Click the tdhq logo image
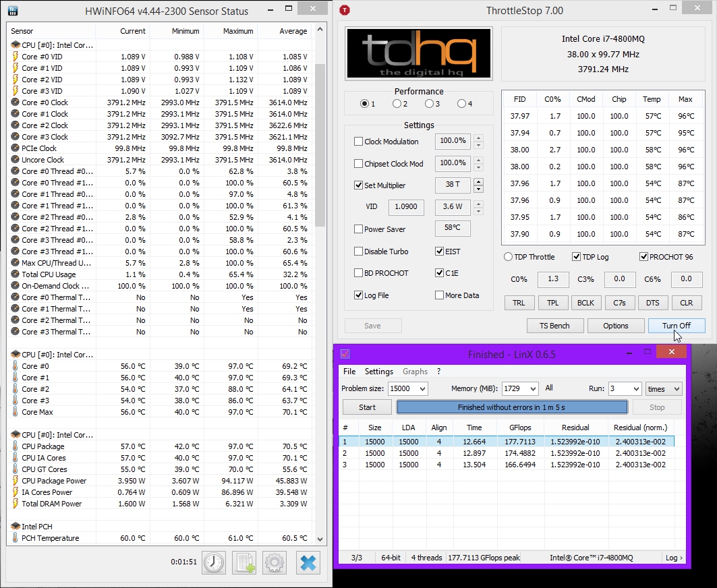The height and width of the screenshot is (588, 717). coord(418,53)
